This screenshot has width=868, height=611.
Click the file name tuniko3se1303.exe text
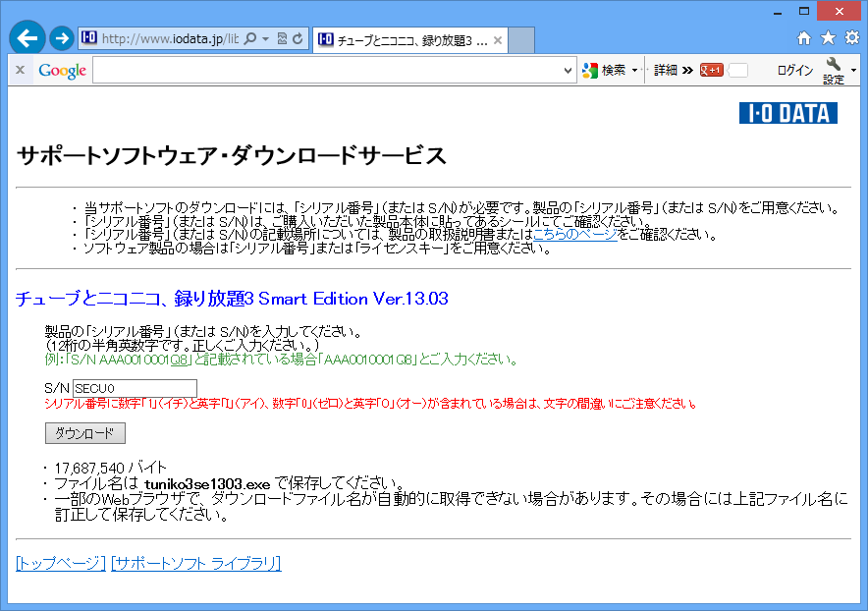click(207, 484)
